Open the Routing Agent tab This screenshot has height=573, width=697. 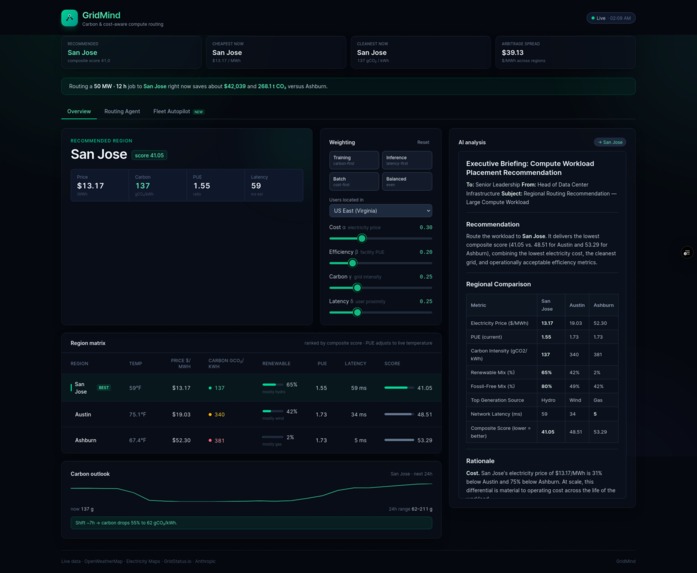(x=122, y=112)
